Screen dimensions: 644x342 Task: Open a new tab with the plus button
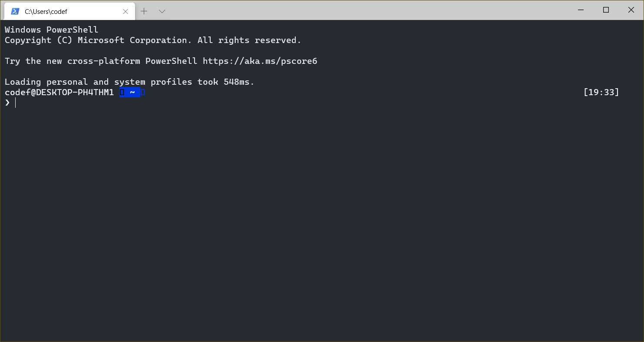[144, 11]
